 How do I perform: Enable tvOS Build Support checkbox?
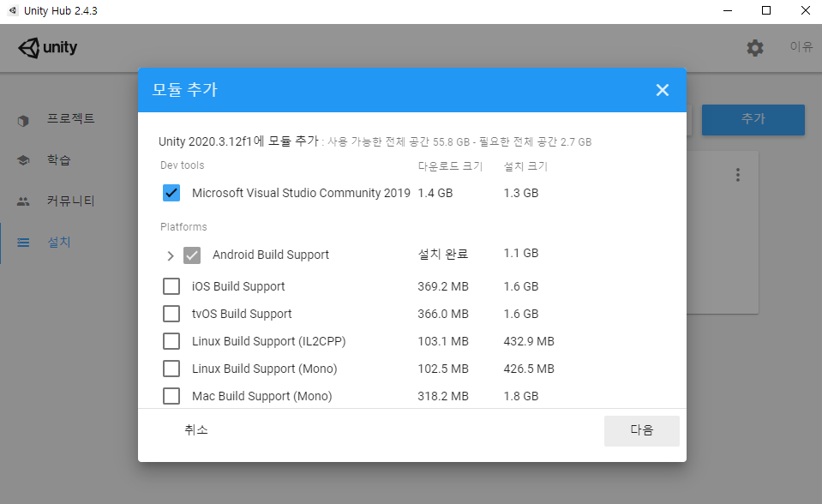pyautogui.click(x=171, y=314)
